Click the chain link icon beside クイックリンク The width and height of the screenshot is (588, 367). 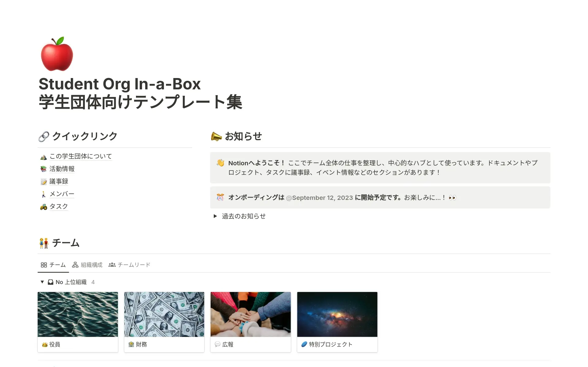(x=44, y=137)
